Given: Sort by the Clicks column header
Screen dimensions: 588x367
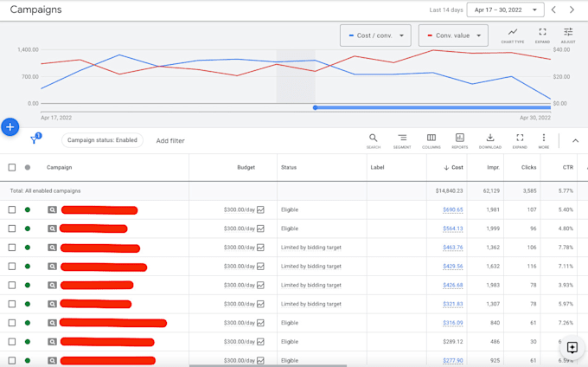Looking at the screenshot, I should (528, 167).
